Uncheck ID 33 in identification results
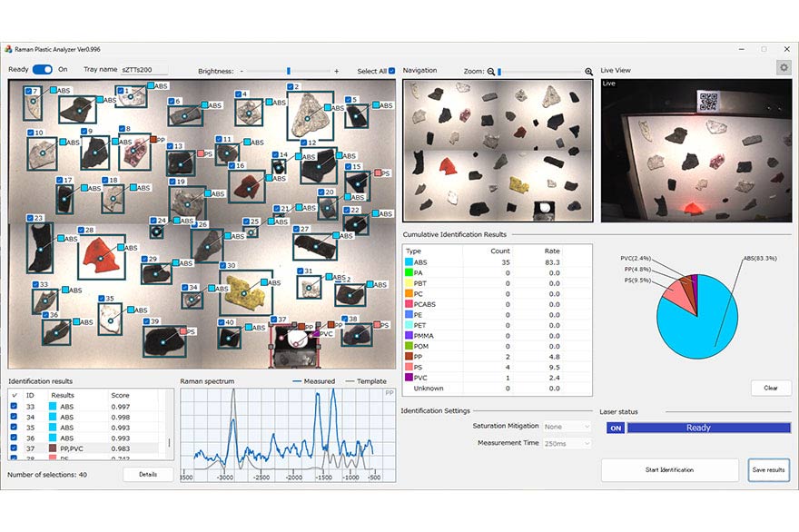799x532 pixels. [14, 407]
